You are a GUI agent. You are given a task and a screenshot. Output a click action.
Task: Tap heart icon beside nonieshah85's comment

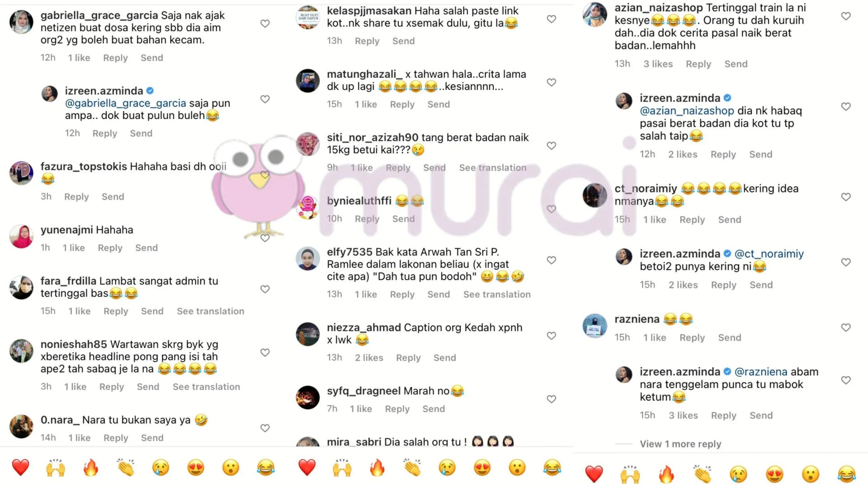coord(265,352)
